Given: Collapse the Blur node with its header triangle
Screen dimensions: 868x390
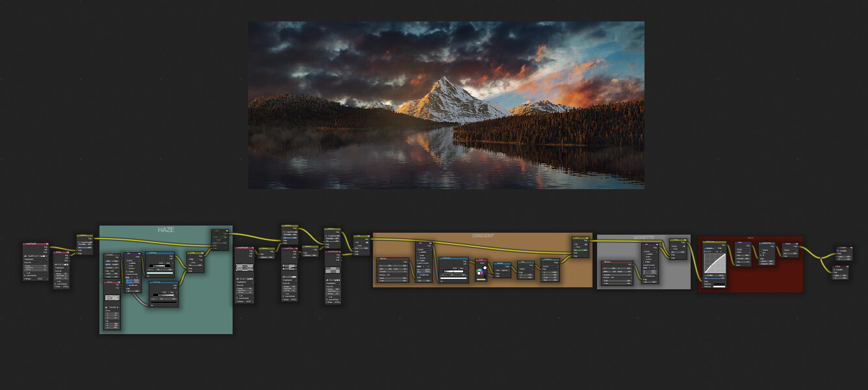Looking at the screenshot, I should coord(643,244).
